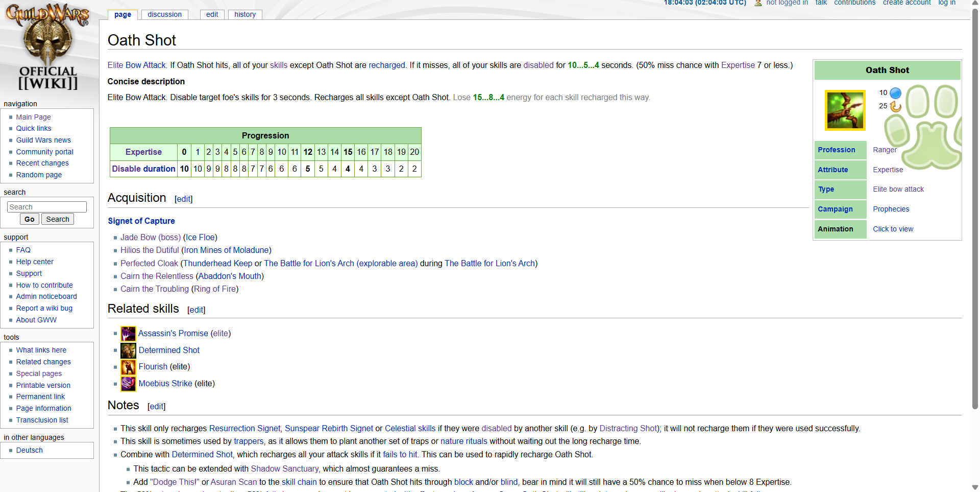Open the Help center link
980x492 pixels.
[35, 262]
